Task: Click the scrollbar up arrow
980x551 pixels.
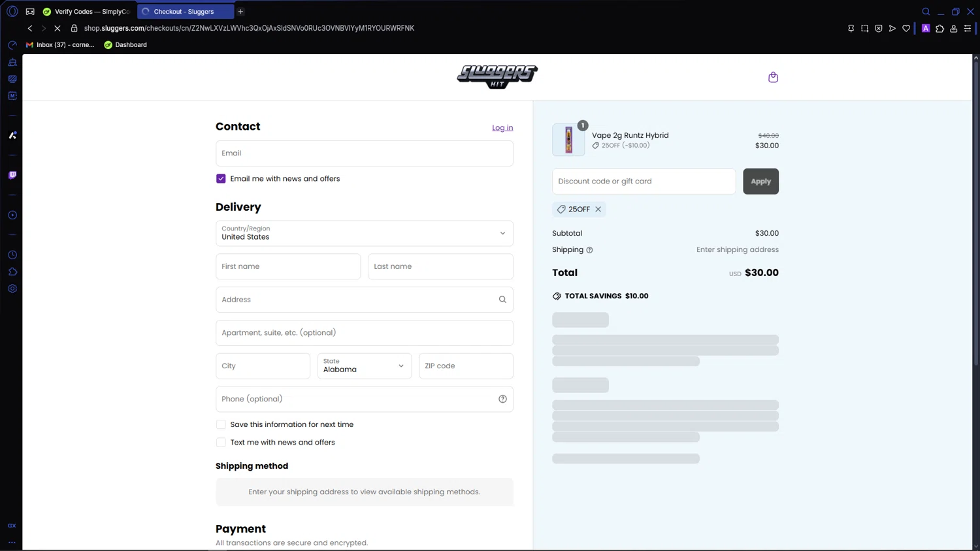Action: point(976,57)
